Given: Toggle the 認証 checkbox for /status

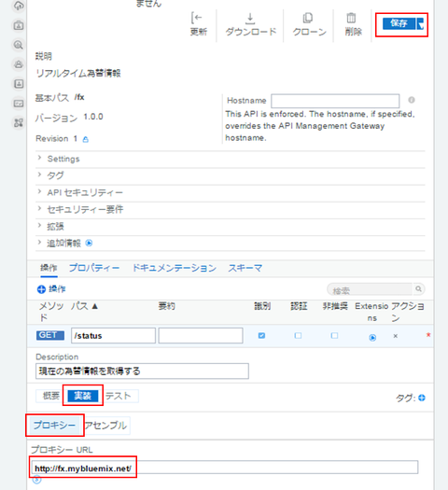Looking at the screenshot, I should tap(298, 336).
